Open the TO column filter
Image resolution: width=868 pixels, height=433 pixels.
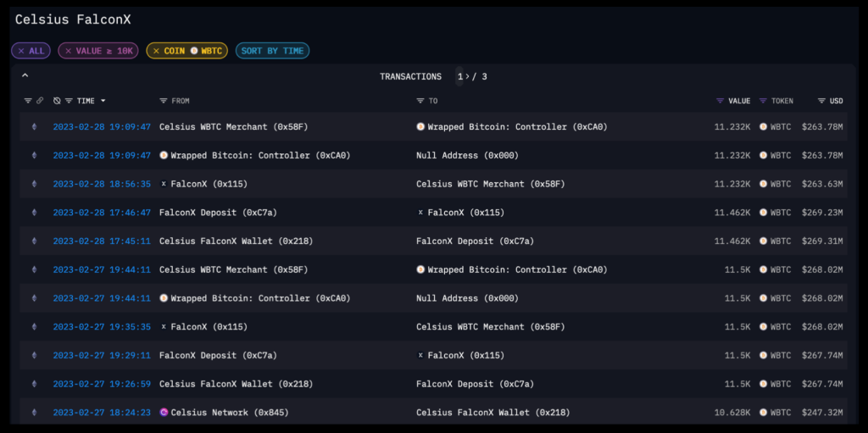pyautogui.click(x=420, y=101)
